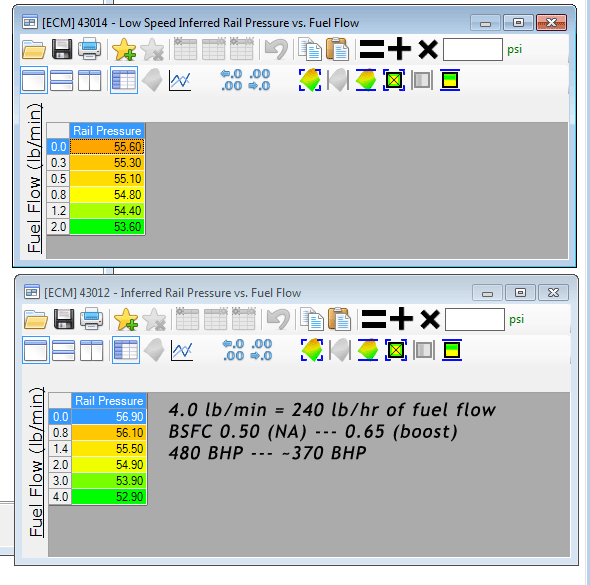Select cell 54.80 in 43014 table
Image resolution: width=590 pixels, height=585 pixels.
pyautogui.click(x=107, y=195)
